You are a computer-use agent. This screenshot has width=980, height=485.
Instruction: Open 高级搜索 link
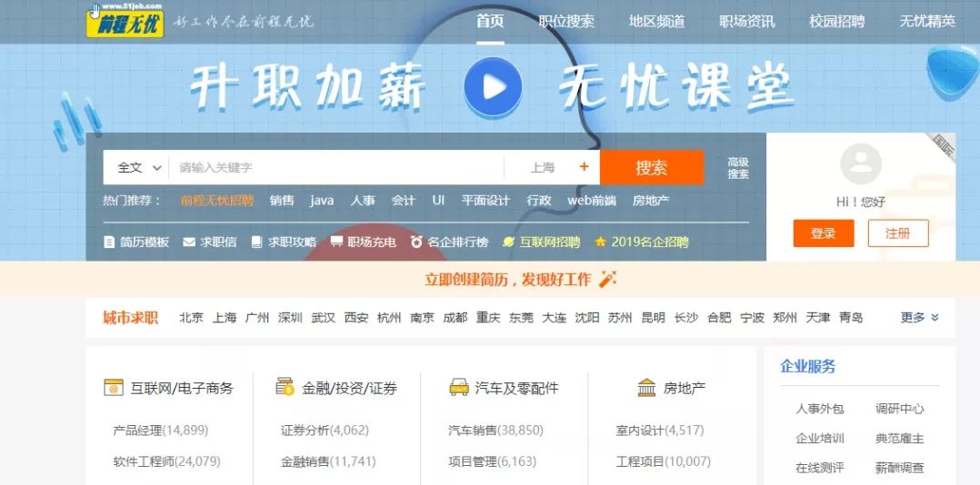pos(738,168)
